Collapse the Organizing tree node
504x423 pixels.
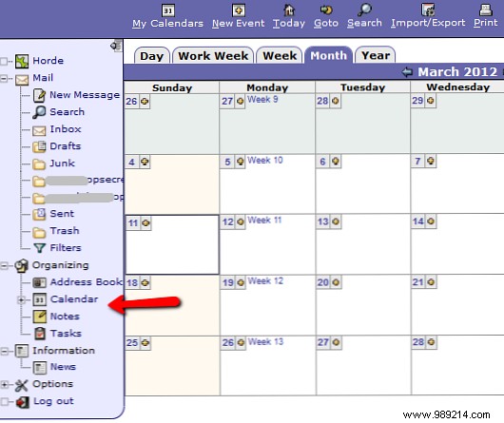click(4, 265)
